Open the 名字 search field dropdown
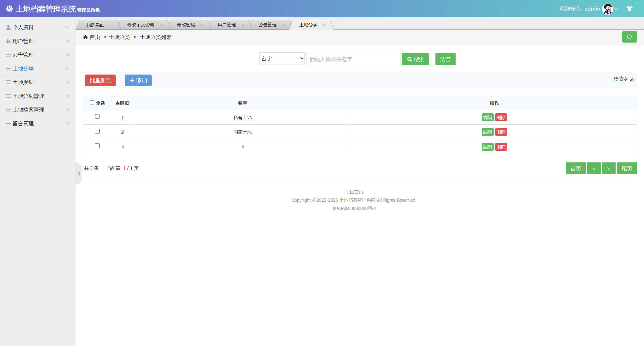 [x=282, y=58]
